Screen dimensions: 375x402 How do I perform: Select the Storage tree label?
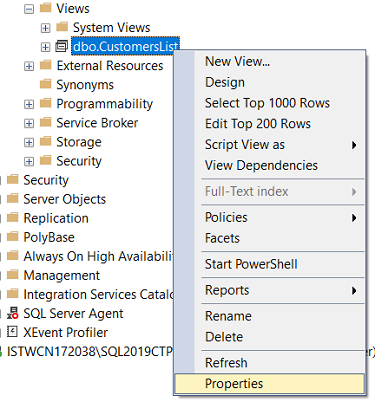coord(79,142)
